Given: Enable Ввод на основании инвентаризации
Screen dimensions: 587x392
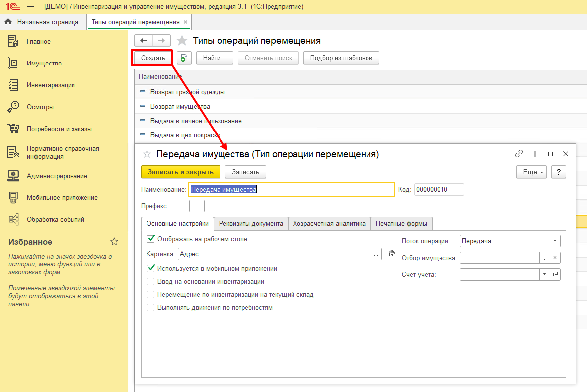Looking at the screenshot, I should coord(151,282).
